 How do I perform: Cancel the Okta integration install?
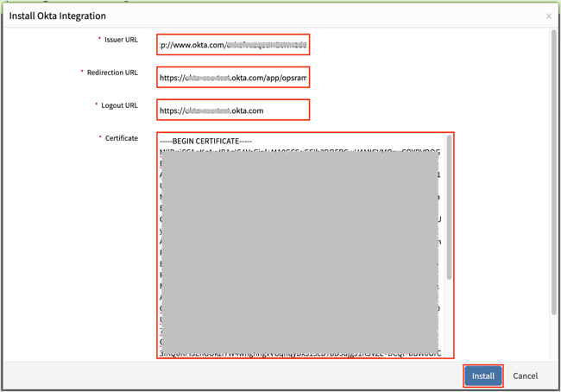pos(525,376)
